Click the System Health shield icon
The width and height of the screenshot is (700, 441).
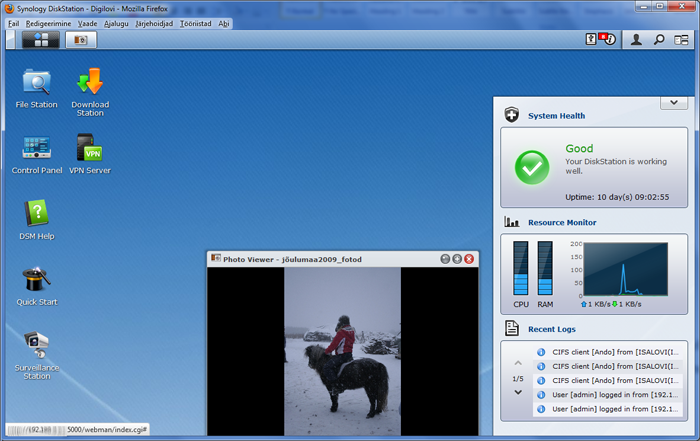click(x=512, y=115)
